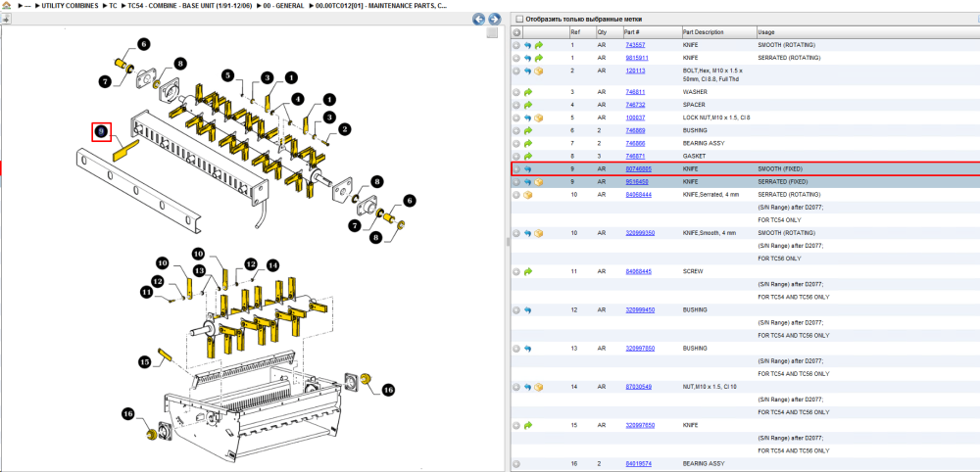980x472 pixels.
Task: Click 'SERRATED (FIXED)' usage text
Action: click(x=783, y=182)
